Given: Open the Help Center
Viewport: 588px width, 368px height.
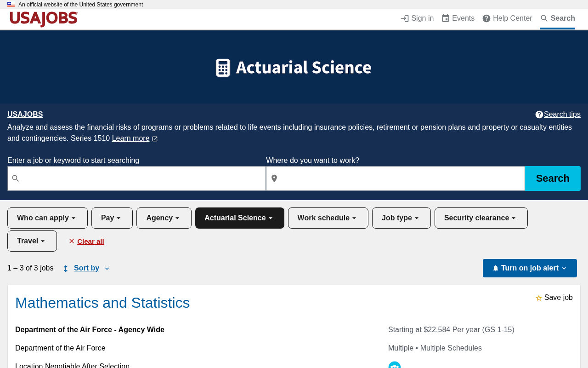Looking at the screenshot, I should pyautogui.click(x=507, y=18).
